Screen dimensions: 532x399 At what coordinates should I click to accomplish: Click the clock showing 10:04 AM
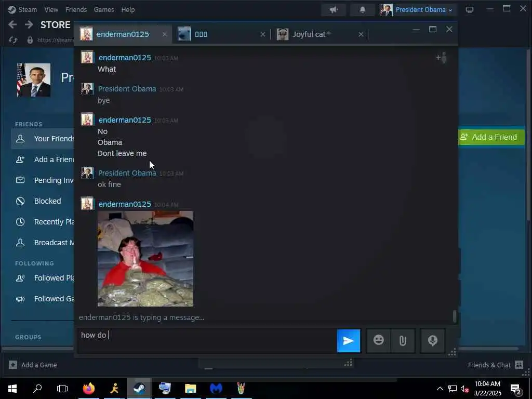487,384
